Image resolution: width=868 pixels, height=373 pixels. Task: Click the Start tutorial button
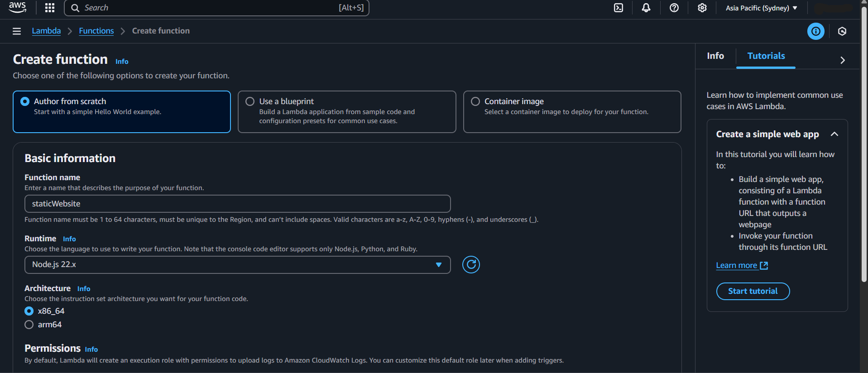click(x=753, y=291)
